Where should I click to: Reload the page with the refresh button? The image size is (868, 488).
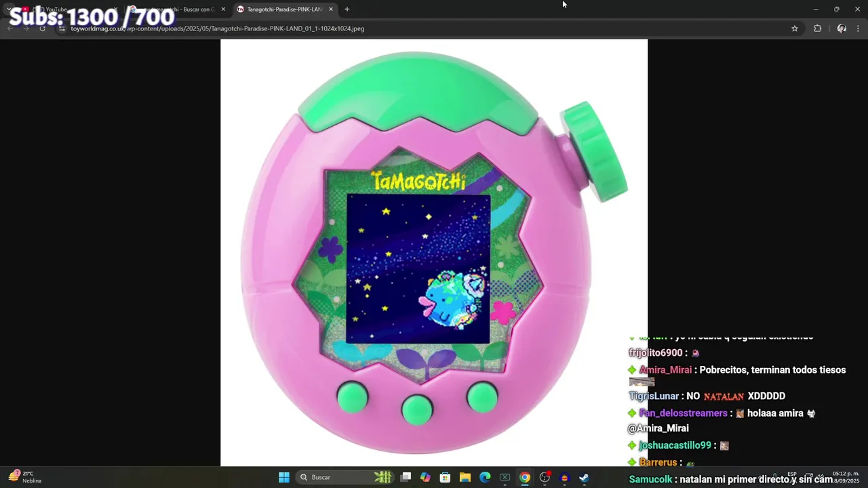click(43, 28)
